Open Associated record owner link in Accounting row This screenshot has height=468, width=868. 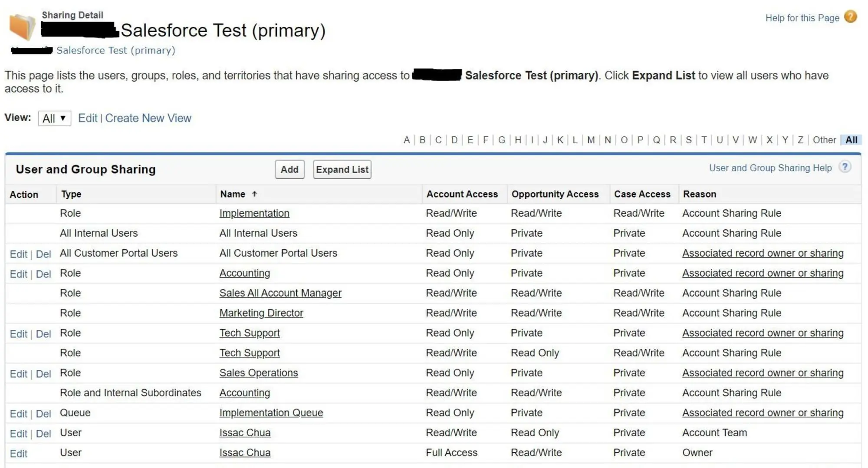pos(763,273)
